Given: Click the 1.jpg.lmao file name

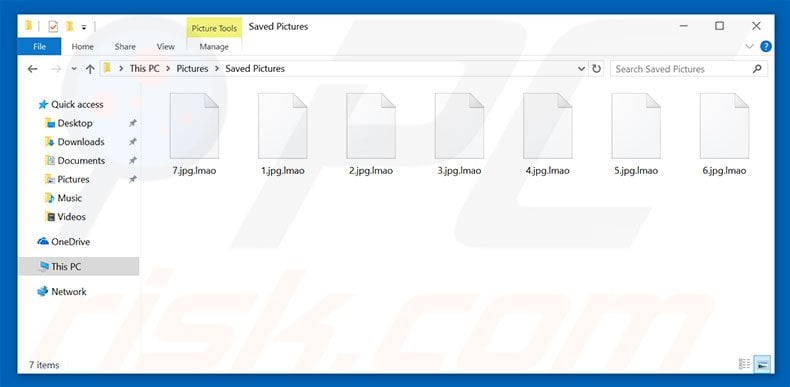Looking at the screenshot, I should pyautogui.click(x=283, y=170).
